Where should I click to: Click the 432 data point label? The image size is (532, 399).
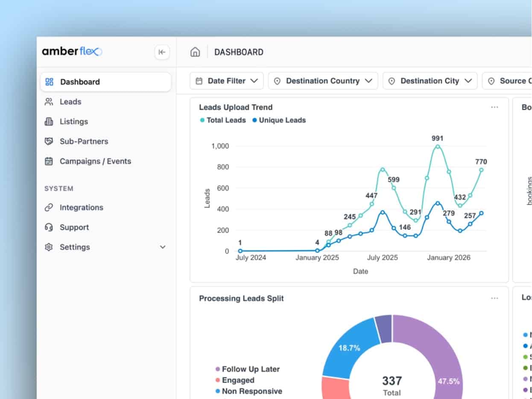point(460,197)
